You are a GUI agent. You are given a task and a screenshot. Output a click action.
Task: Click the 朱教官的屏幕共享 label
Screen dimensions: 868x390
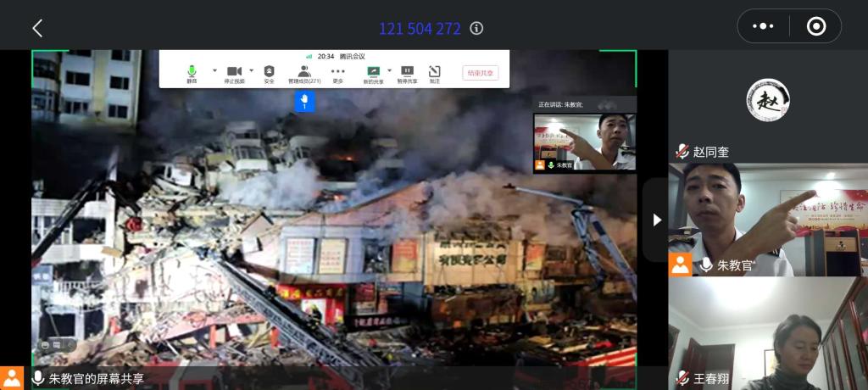tap(97, 379)
